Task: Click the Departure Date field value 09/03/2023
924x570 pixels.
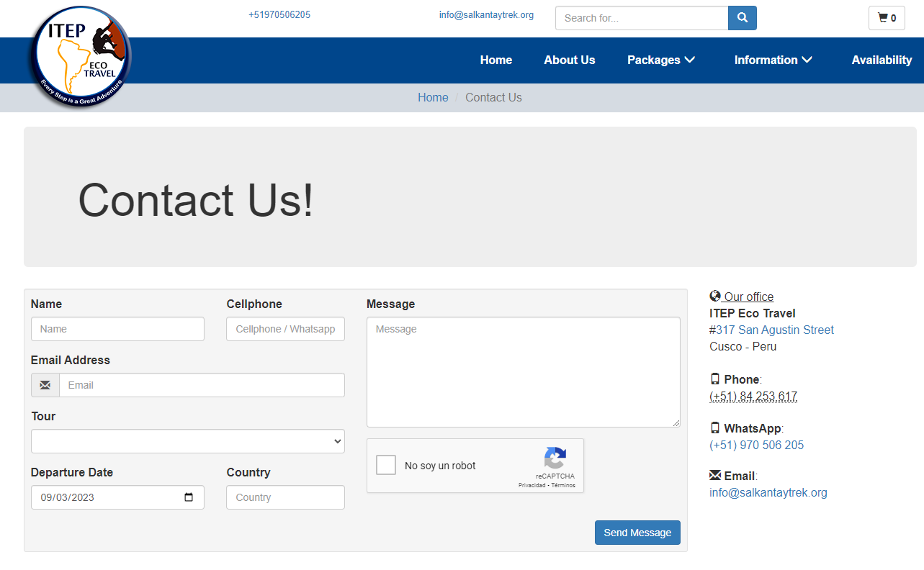Action: point(67,497)
